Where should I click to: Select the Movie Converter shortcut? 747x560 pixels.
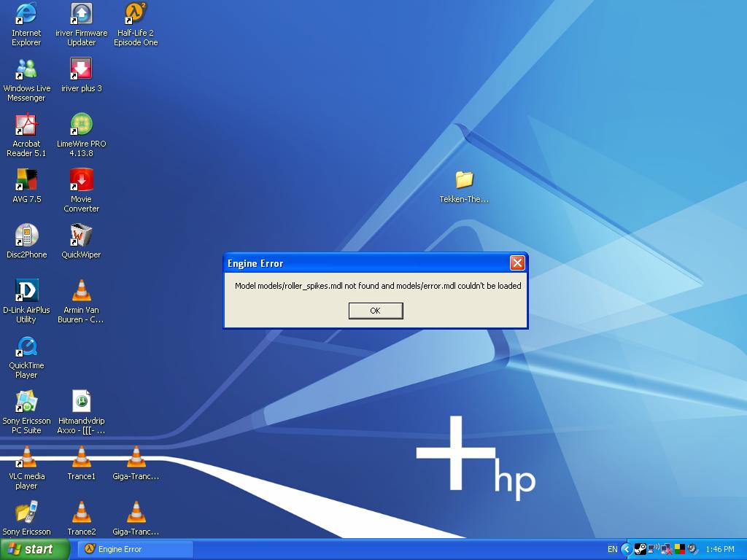tap(82, 191)
